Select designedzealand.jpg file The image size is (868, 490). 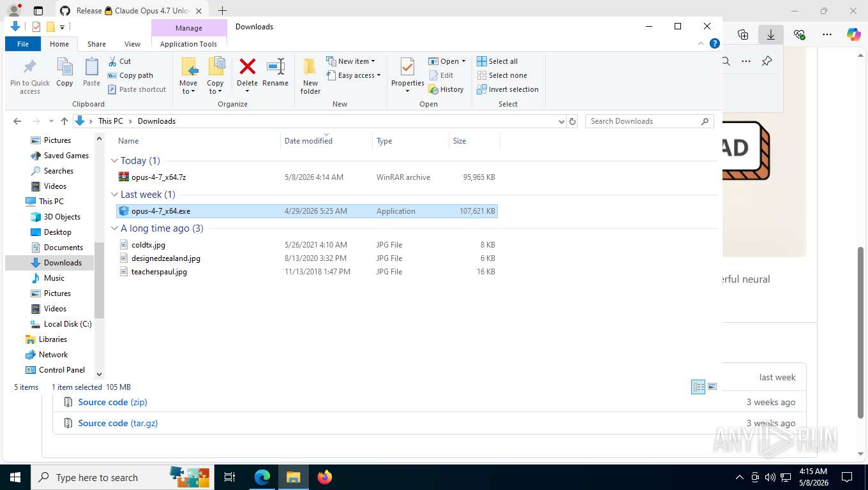(307, 258)
